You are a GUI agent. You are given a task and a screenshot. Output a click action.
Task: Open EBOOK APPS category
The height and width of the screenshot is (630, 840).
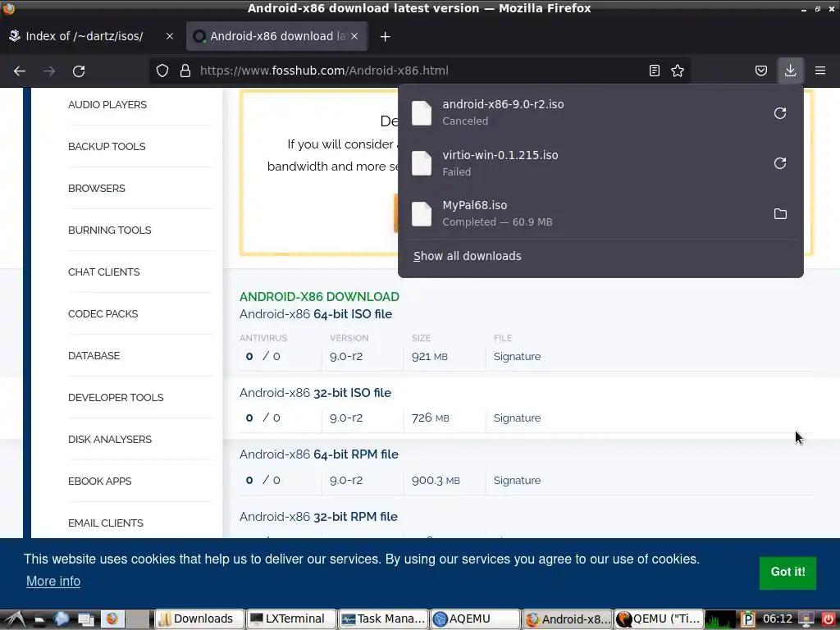[x=99, y=481]
